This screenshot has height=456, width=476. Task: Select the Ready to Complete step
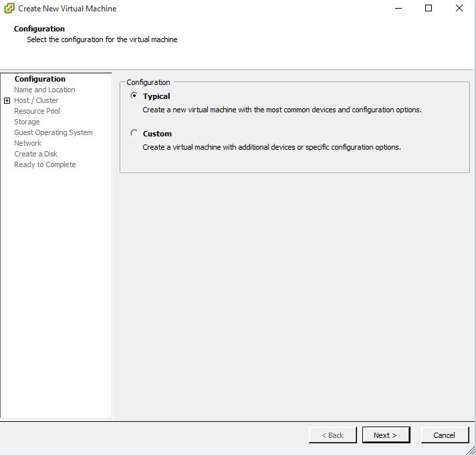click(45, 164)
